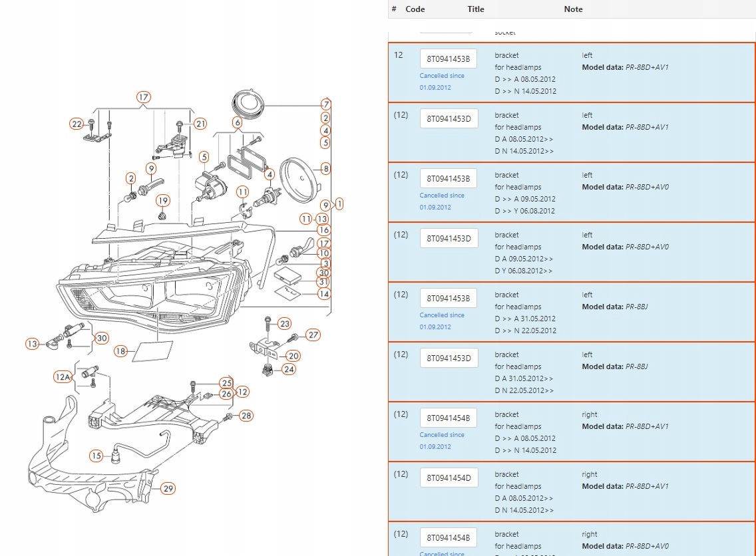756x556 pixels.
Task: Click callout 3 in the diagram
Action: (x=326, y=263)
